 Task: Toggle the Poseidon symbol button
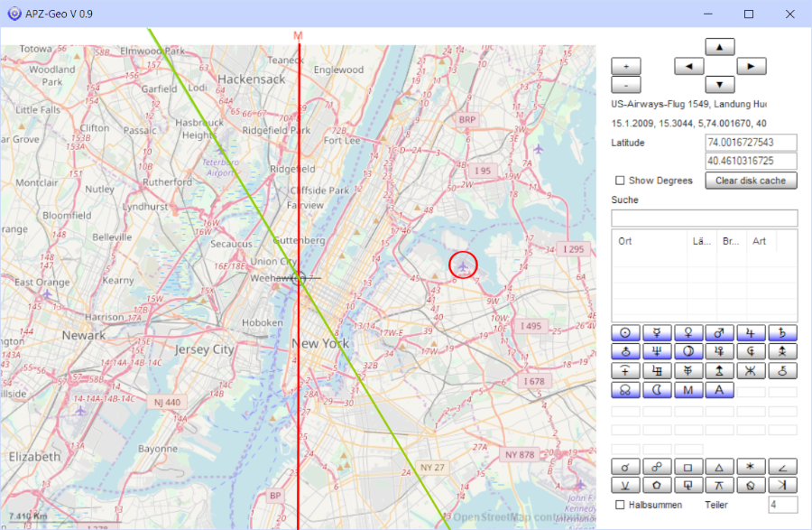[x=752, y=371]
